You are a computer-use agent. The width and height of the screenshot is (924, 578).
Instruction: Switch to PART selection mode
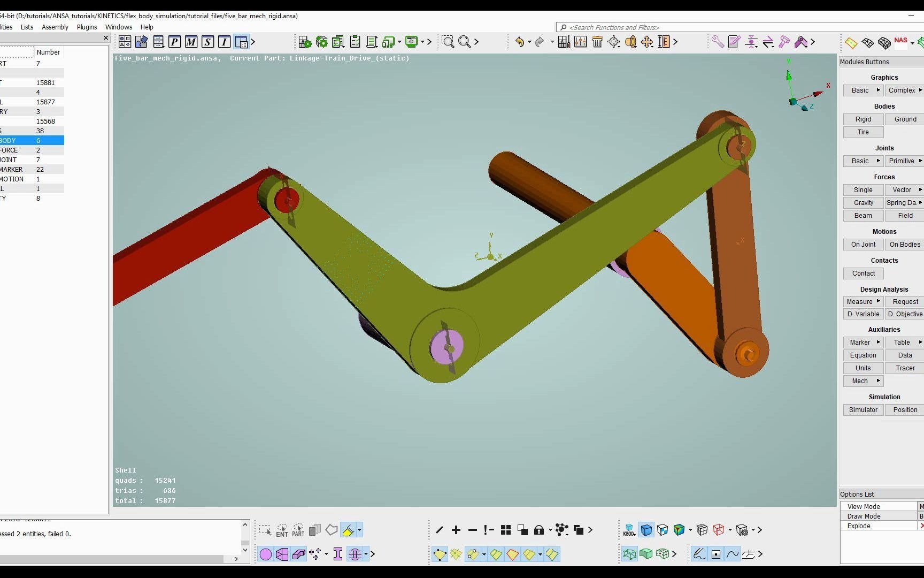(298, 530)
